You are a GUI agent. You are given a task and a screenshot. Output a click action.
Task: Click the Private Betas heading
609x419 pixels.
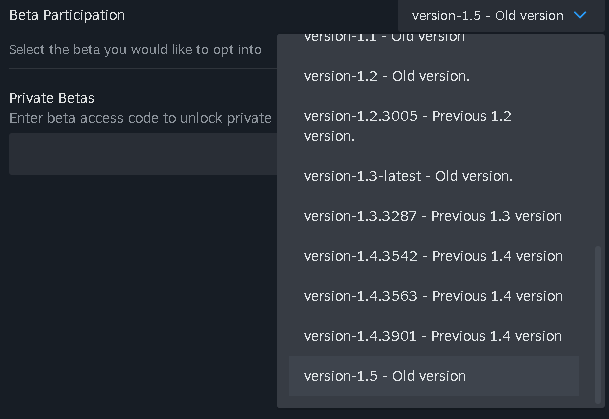[x=52, y=98]
